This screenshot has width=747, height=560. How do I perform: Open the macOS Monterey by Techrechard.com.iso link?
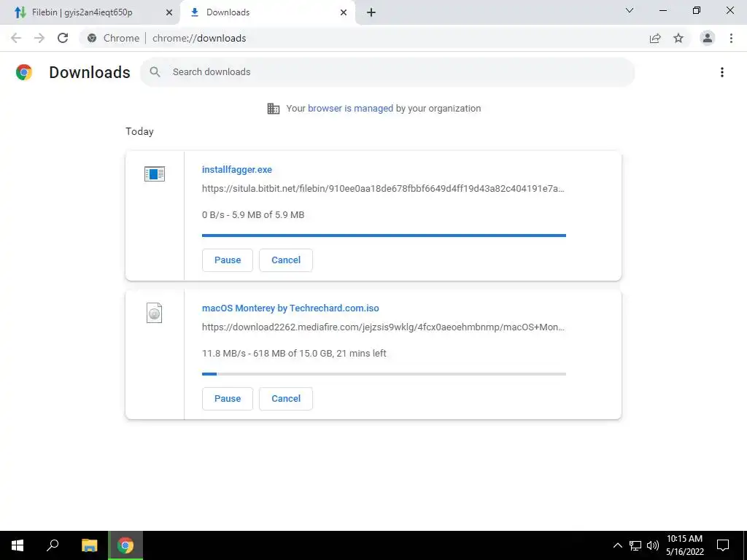tap(290, 308)
